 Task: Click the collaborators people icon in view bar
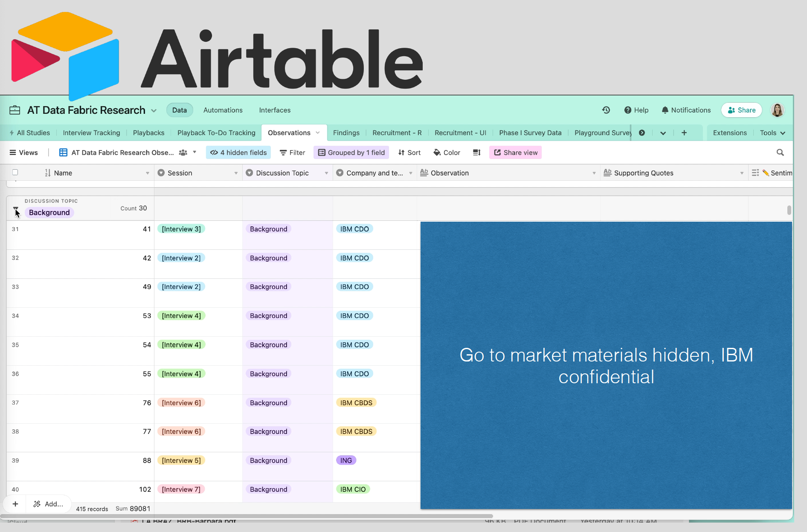[x=183, y=153]
